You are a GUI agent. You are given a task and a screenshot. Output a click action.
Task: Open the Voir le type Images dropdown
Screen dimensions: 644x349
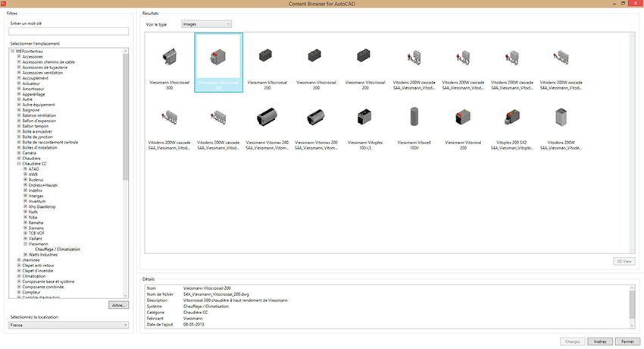click(206, 24)
